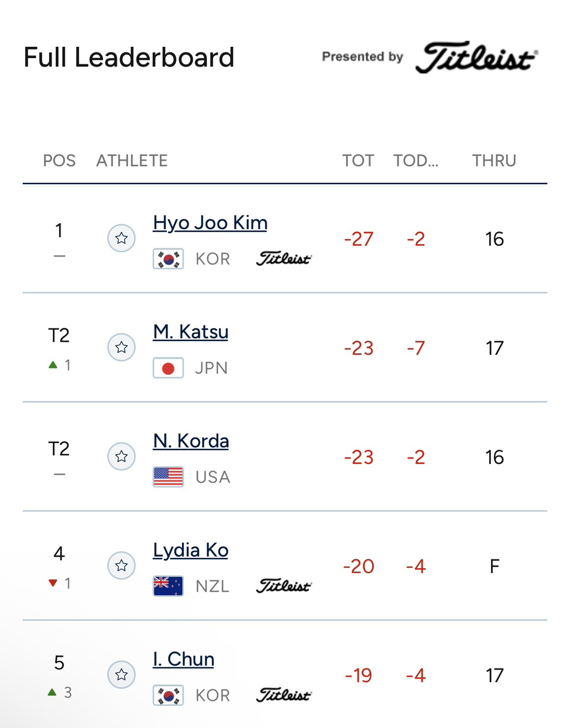Click the New Zealand flag icon

[168, 586]
